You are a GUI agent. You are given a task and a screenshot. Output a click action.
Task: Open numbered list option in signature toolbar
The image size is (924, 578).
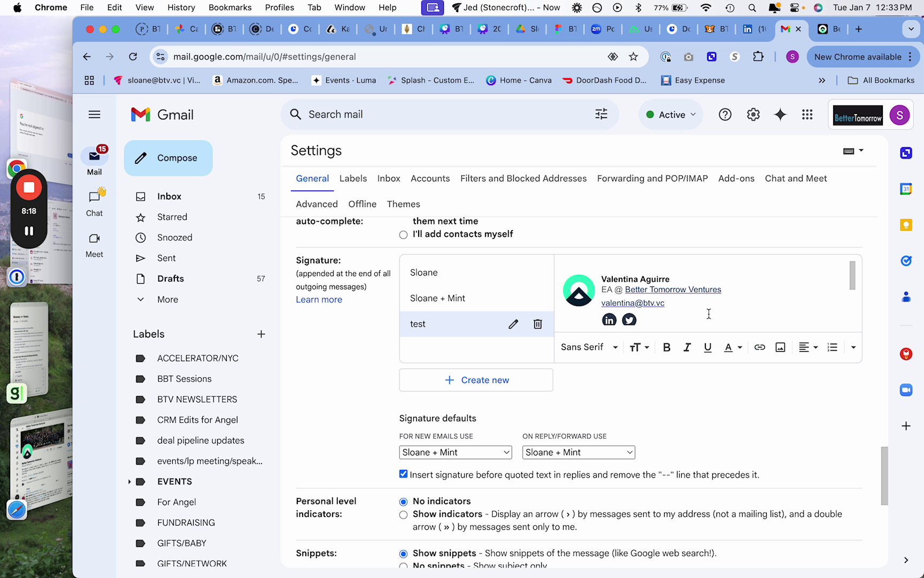click(x=832, y=347)
